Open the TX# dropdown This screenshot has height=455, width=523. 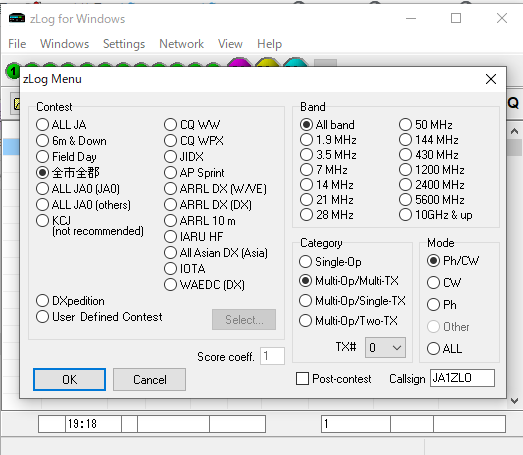pyautogui.click(x=385, y=348)
